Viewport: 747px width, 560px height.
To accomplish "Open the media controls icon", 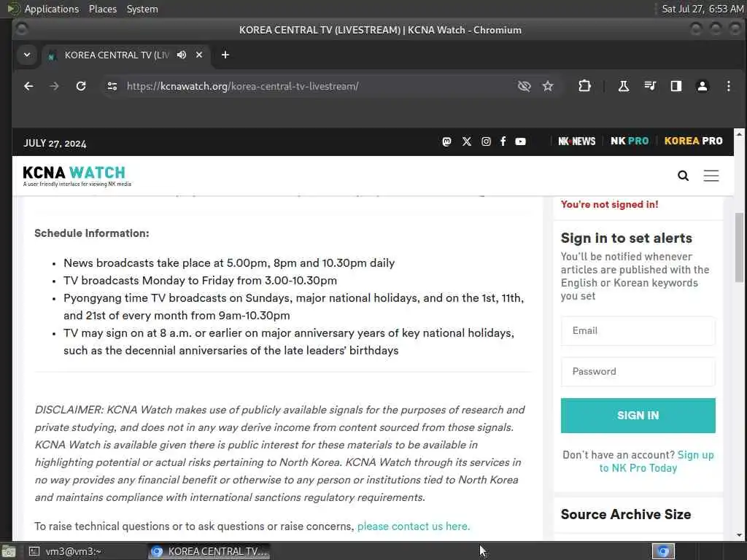I will pyautogui.click(x=650, y=86).
